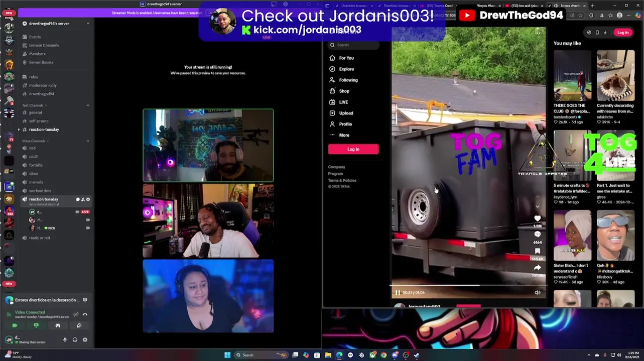Open Discord soundboard button

point(79,326)
